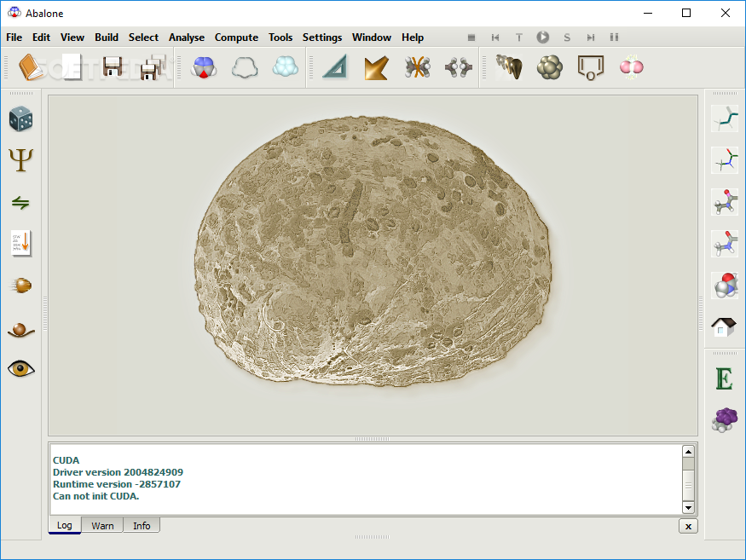Click the orange arrow pointer icon
This screenshot has width=746, height=560.
[376, 67]
